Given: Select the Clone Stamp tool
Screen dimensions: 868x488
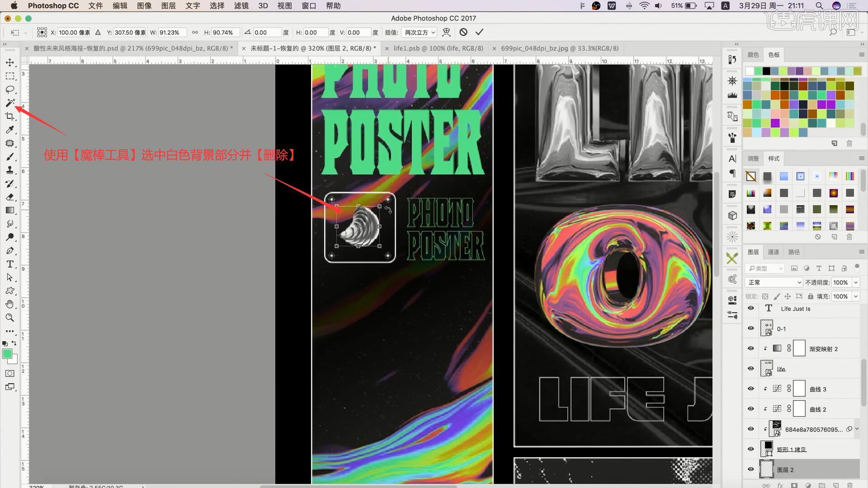Looking at the screenshot, I should click(10, 170).
